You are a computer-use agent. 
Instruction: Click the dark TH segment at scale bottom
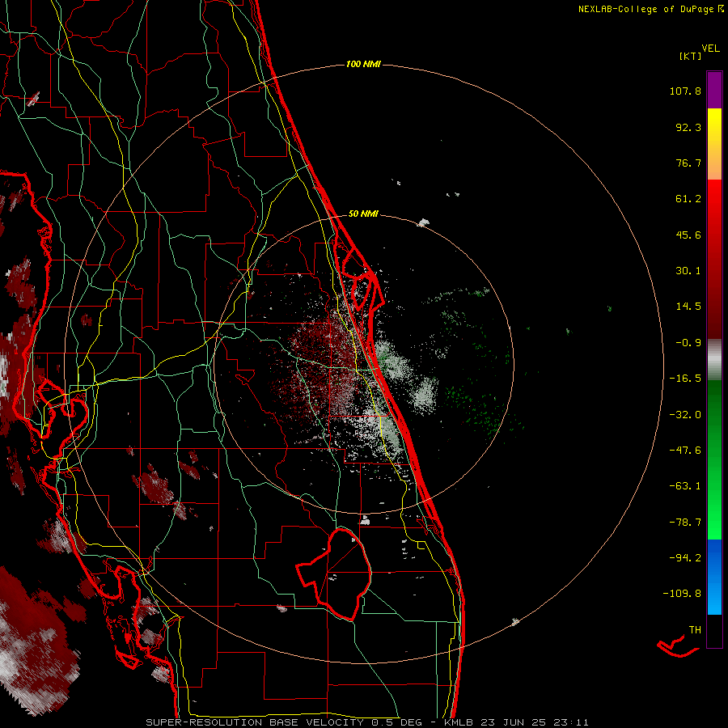[714, 631]
